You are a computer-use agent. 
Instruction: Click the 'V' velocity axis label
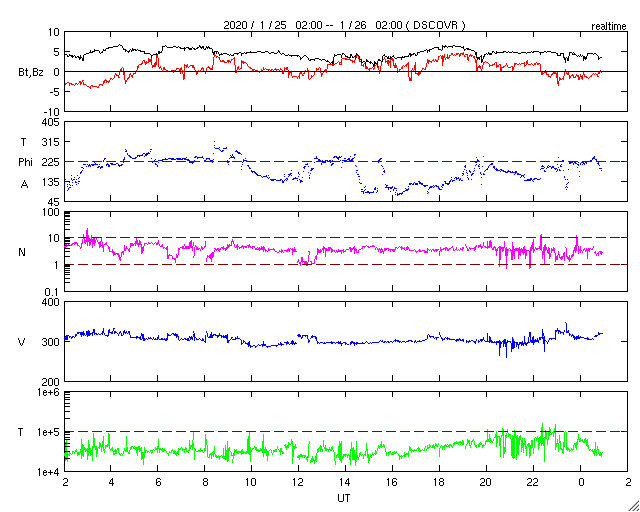pos(22,342)
